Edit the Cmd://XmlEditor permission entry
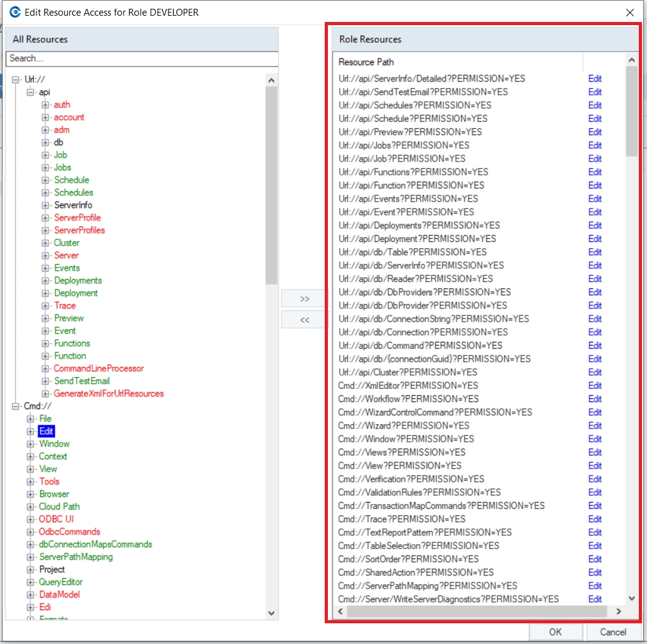Screen dimensions: 647x644 click(x=595, y=386)
